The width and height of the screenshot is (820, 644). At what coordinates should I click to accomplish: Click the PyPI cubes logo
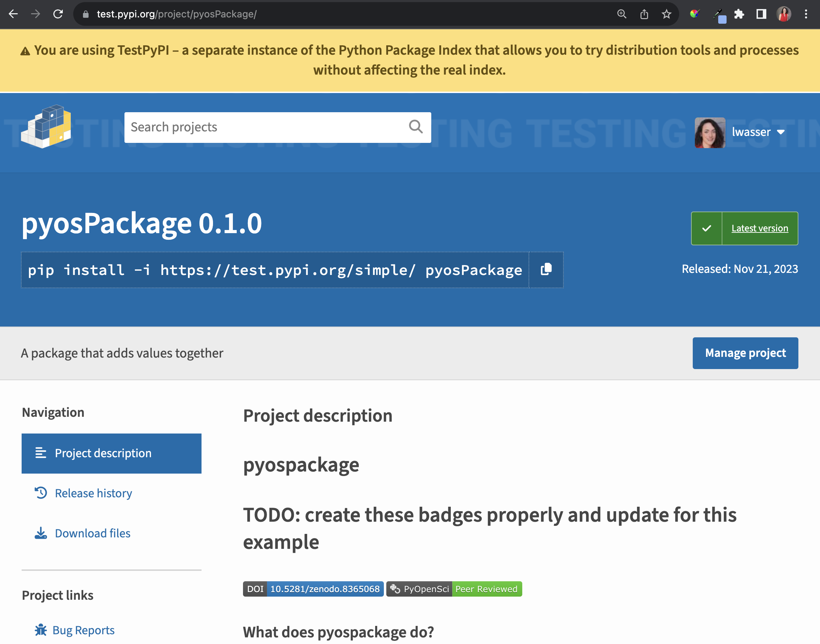click(46, 126)
